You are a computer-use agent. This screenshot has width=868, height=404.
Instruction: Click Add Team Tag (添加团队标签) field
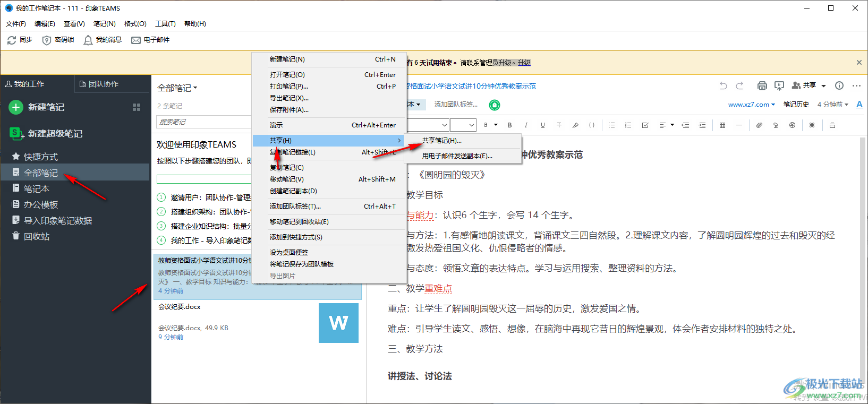coord(456,105)
